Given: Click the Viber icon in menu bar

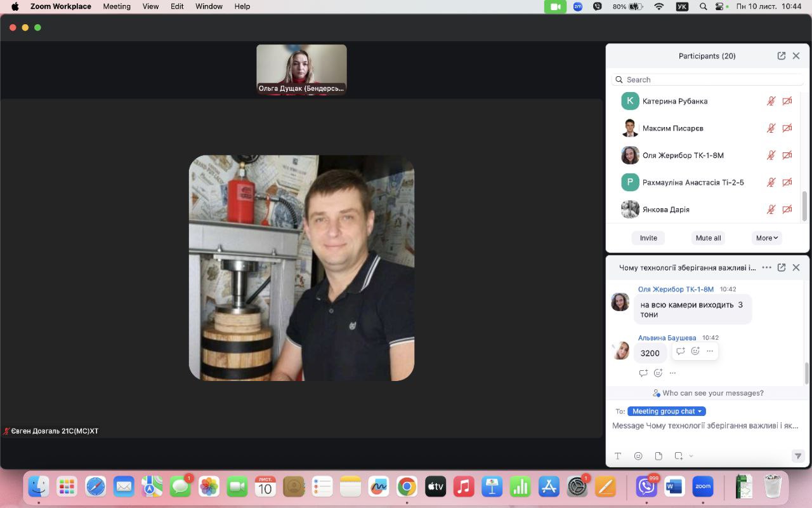Looking at the screenshot, I should pos(597,6).
